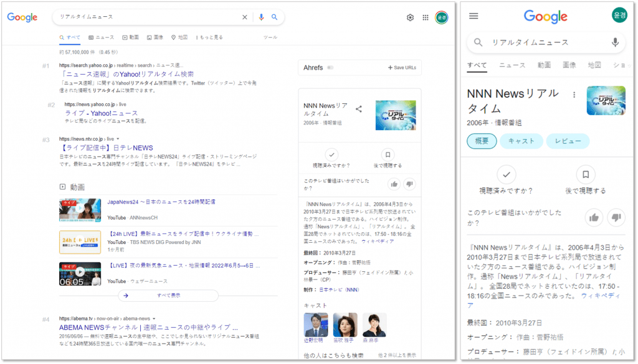Viewport: 638px width, 364px height.
Task: Share the NNN News knowledge panel
Action: tap(358, 109)
